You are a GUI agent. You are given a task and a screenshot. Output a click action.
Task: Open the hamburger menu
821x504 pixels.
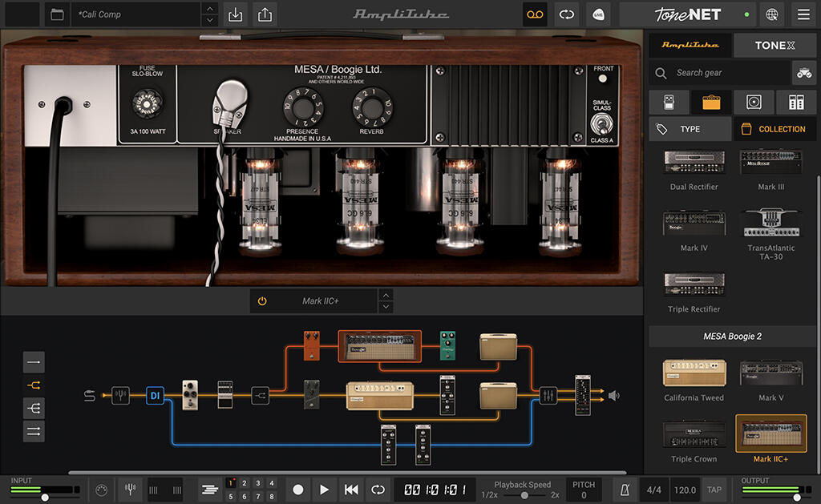[x=803, y=14]
